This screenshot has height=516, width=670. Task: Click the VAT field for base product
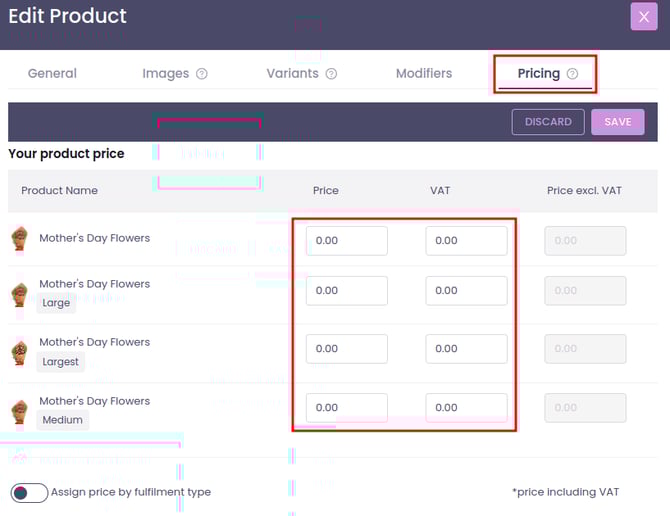pos(466,241)
